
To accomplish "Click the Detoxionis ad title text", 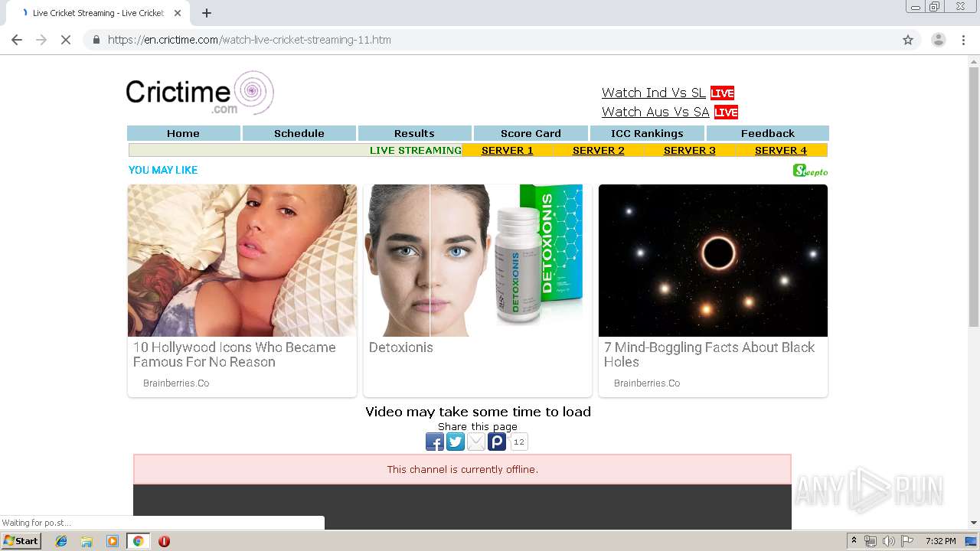I will click(401, 347).
